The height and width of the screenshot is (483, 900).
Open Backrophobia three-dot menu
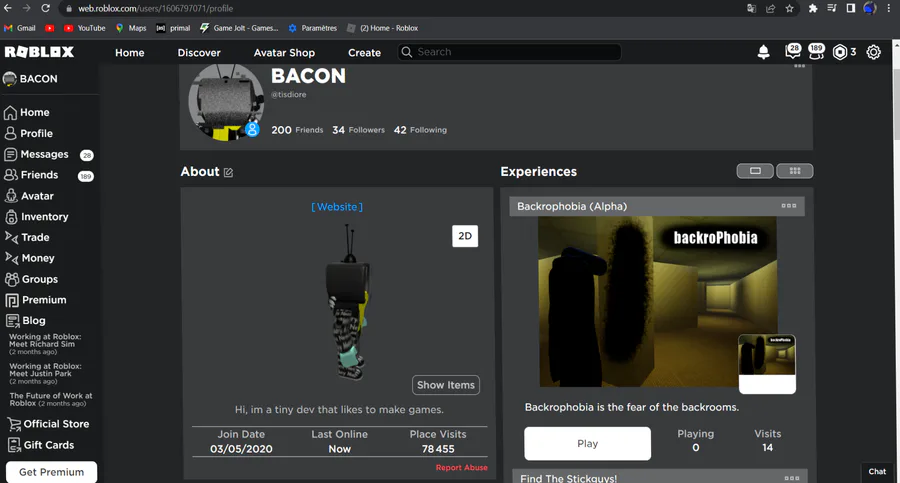[789, 206]
